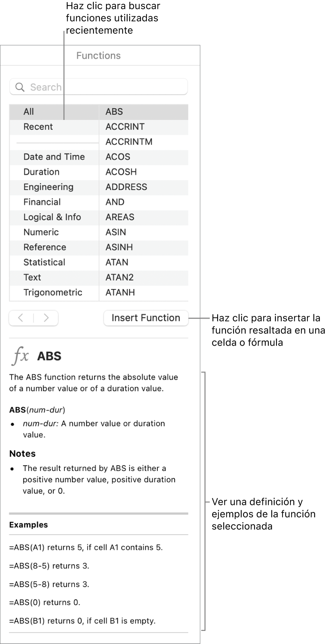Click the magnifying glass search icon
336x644 pixels.
coord(20,87)
